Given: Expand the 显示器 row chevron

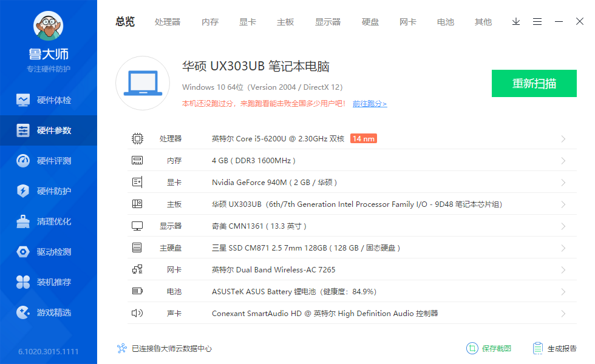Looking at the screenshot, I should 563,226.
